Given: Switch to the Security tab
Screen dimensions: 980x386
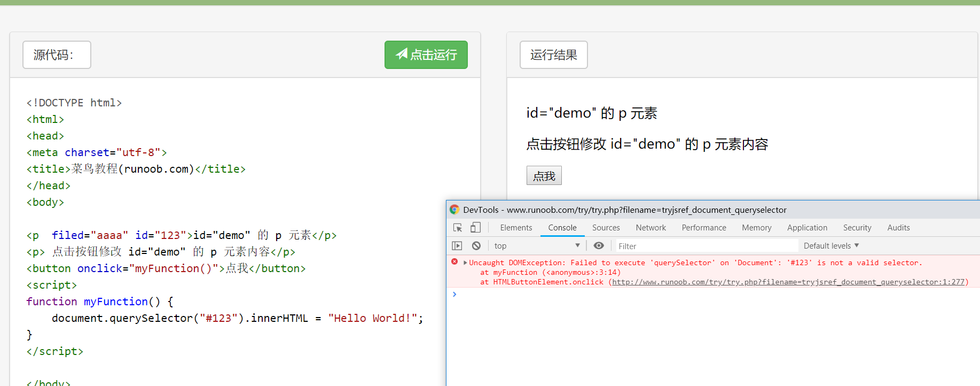Looking at the screenshot, I should point(857,228).
